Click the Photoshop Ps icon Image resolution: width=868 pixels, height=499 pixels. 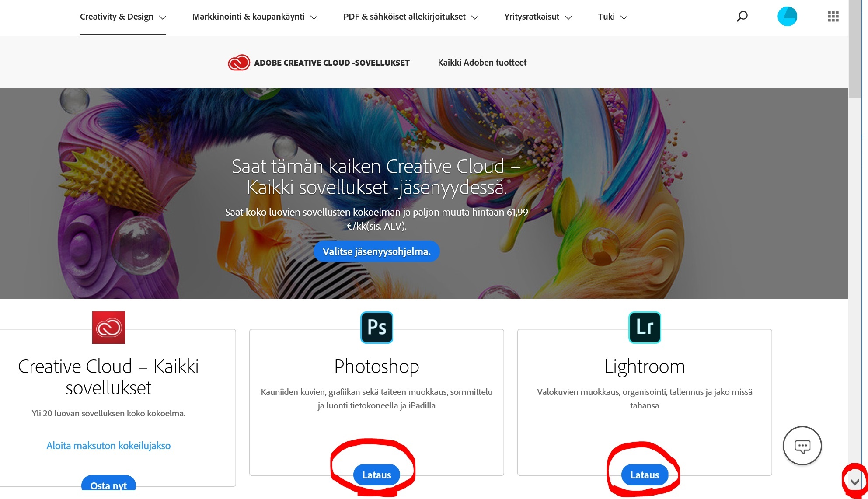pos(376,328)
